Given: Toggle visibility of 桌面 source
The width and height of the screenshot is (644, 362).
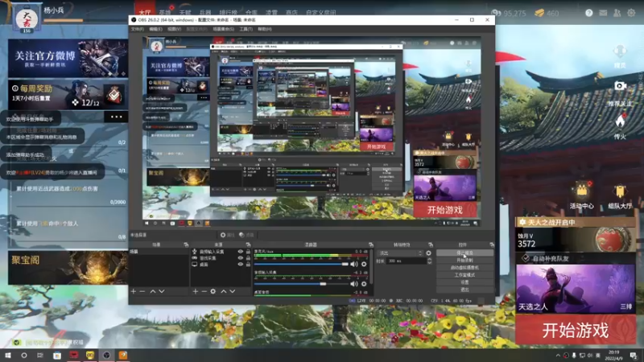Looking at the screenshot, I should click(x=240, y=265).
